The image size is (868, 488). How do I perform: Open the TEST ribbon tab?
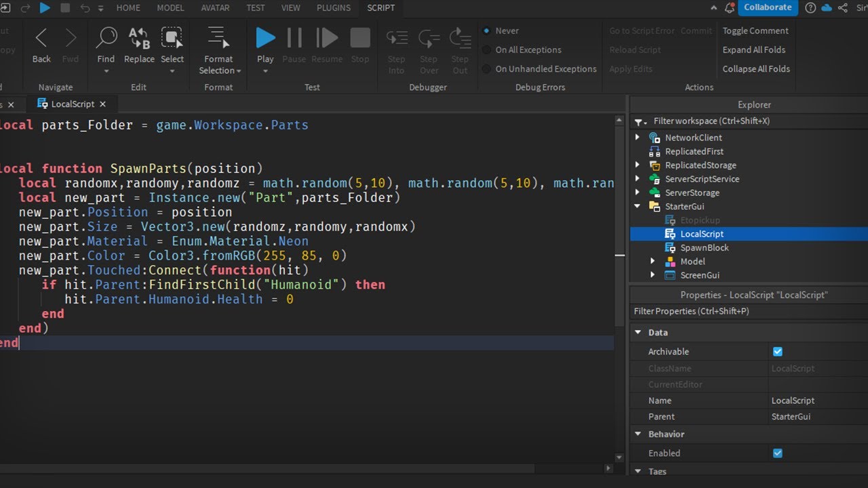point(256,8)
